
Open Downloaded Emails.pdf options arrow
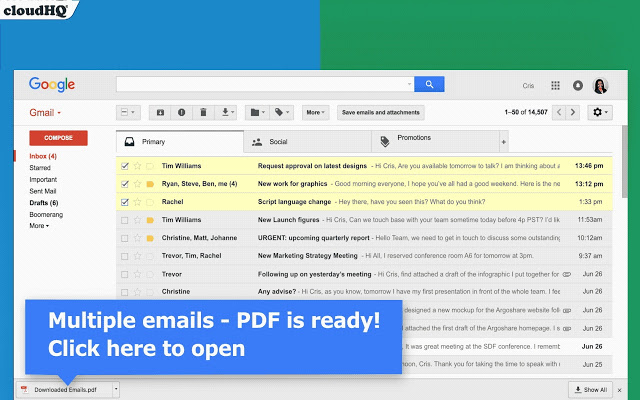pos(116,389)
